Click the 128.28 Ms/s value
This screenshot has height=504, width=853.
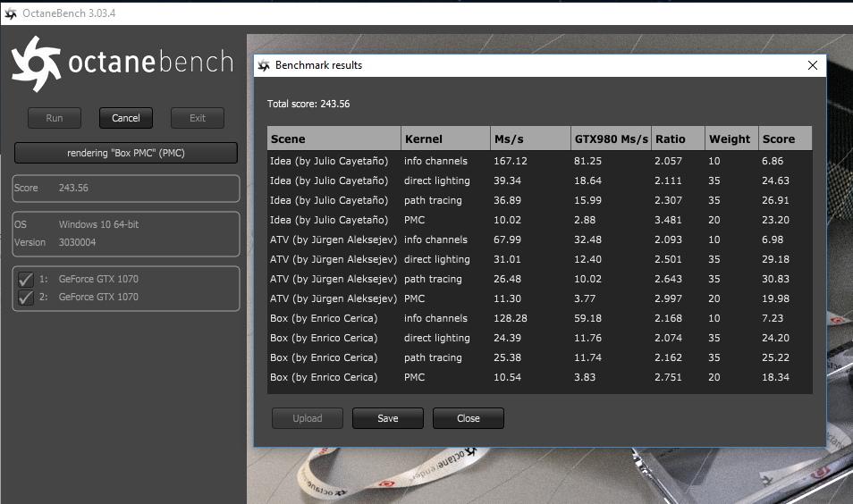tap(511, 318)
